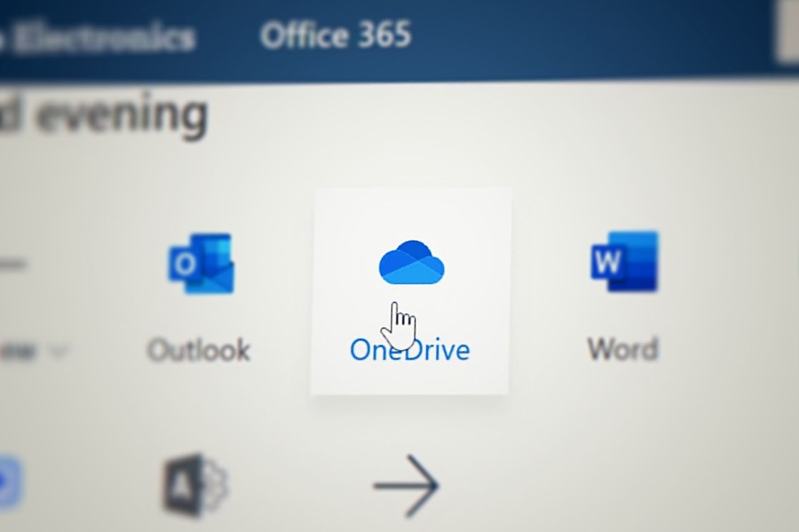Screen dimensions: 799x532
Task: Launch Word from its blue icon
Action: click(624, 261)
